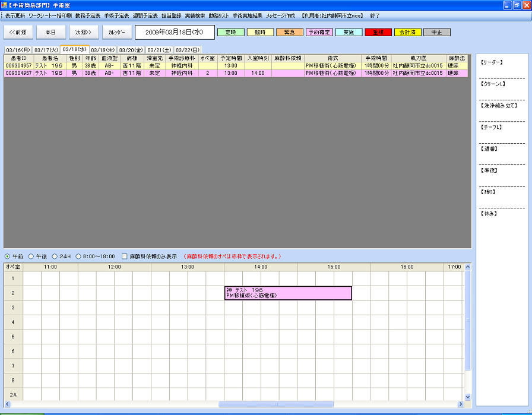Image resolution: width=532 pixels, height=415 pixels.
Task: Enable 麻酔科依頼のみ表示 checkbox
Action: 125,256
